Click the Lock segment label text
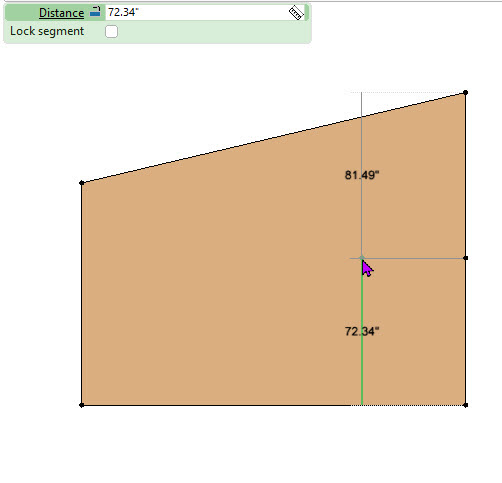502x483 pixels. click(x=47, y=31)
